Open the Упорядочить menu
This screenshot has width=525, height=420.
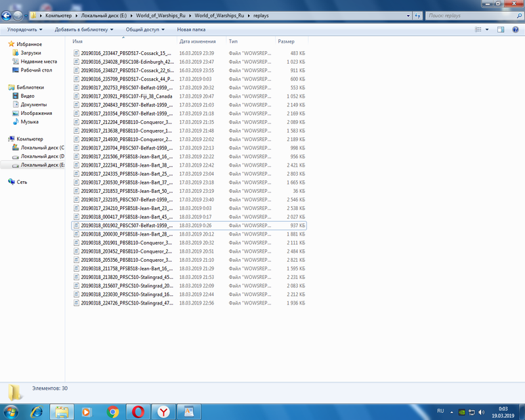tap(25, 30)
